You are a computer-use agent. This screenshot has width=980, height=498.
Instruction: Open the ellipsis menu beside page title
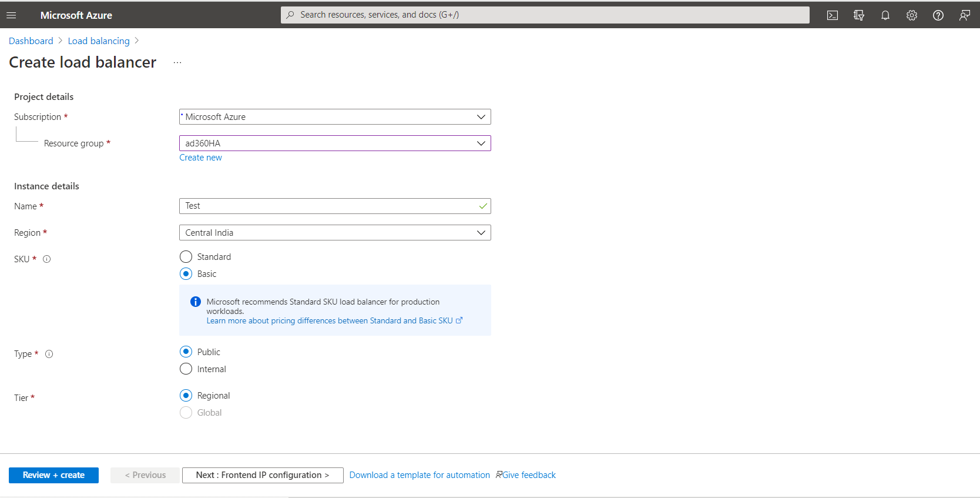pyautogui.click(x=177, y=62)
